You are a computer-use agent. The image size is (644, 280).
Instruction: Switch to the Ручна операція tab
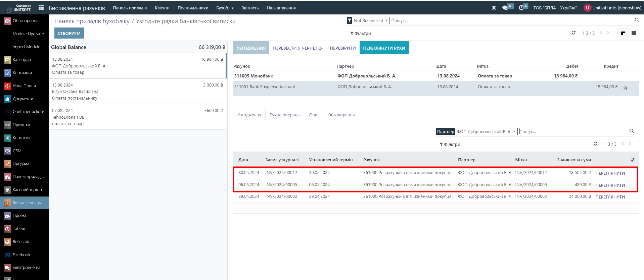285,115
